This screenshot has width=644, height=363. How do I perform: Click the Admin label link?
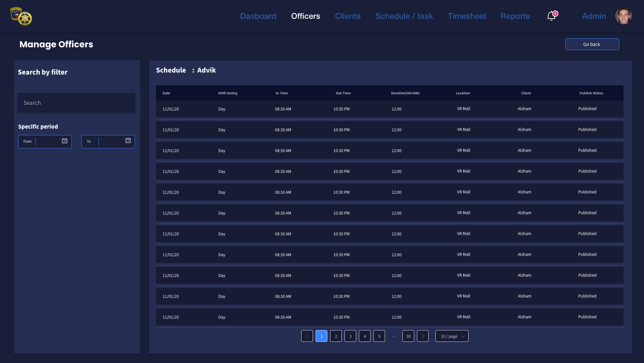594,16
